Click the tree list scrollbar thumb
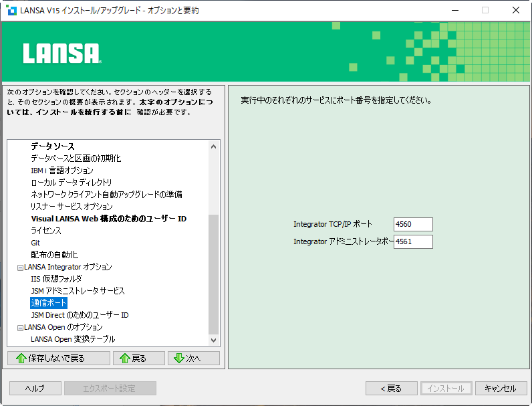 [213, 275]
